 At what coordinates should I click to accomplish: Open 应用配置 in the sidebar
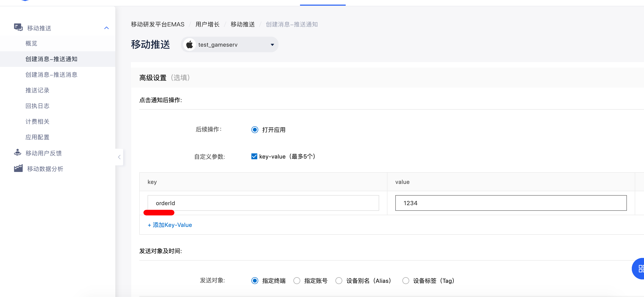(x=37, y=137)
